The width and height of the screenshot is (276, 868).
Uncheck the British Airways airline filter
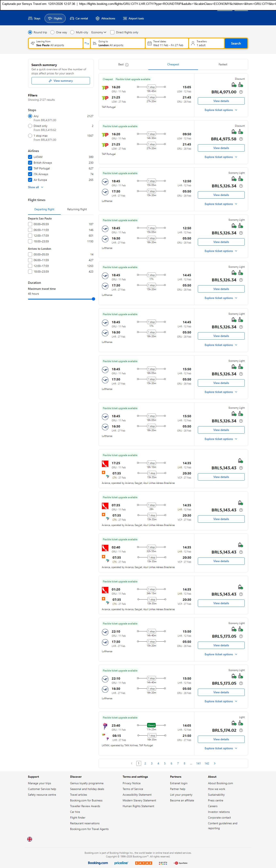pos(30,163)
